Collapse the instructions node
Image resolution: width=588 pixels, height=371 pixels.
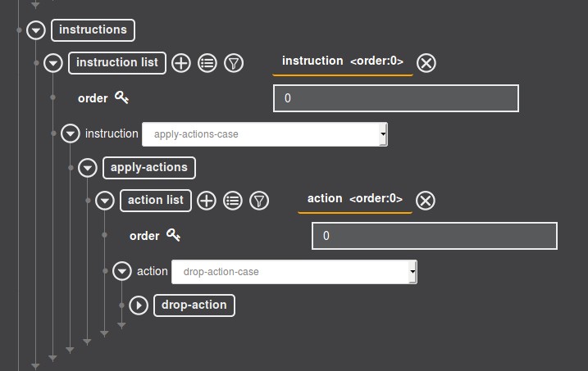pyautogui.click(x=35, y=30)
